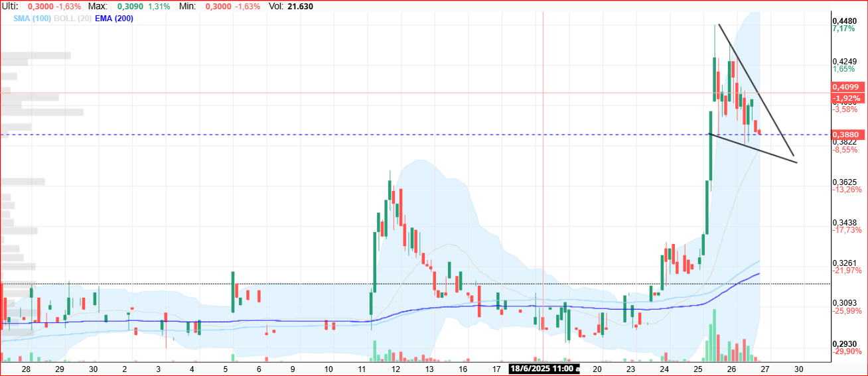Click date 30 at time axis end

pos(798,369)
